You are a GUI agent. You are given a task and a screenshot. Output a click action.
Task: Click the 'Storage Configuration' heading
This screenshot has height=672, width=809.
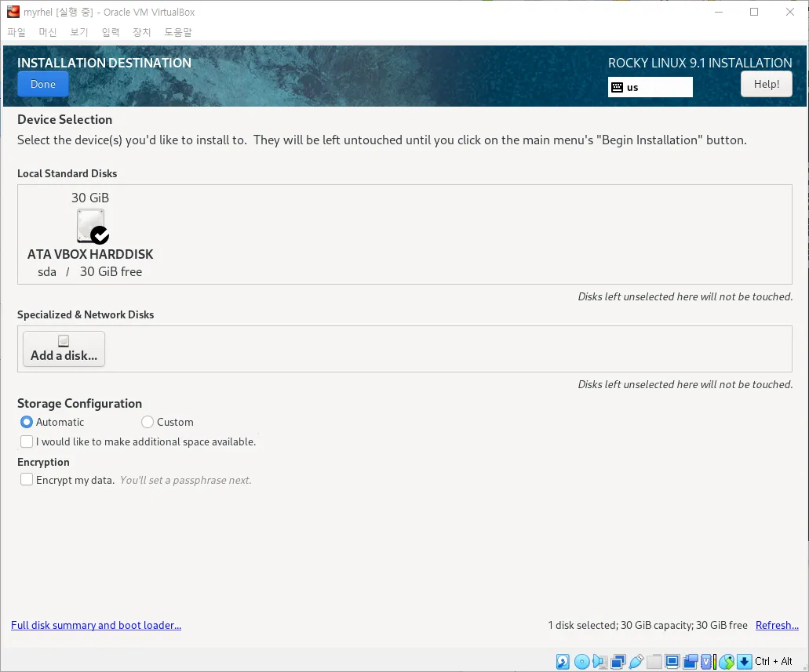coord(79,403)
